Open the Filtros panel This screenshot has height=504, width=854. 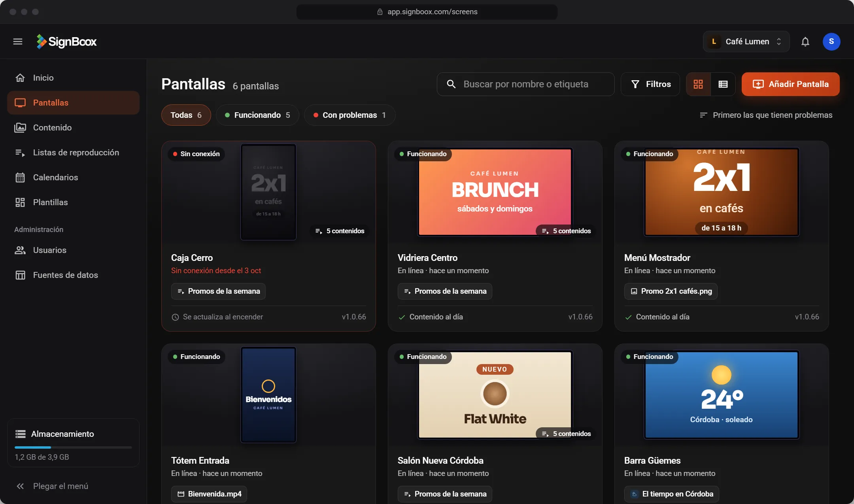click(x=650, y=84)
